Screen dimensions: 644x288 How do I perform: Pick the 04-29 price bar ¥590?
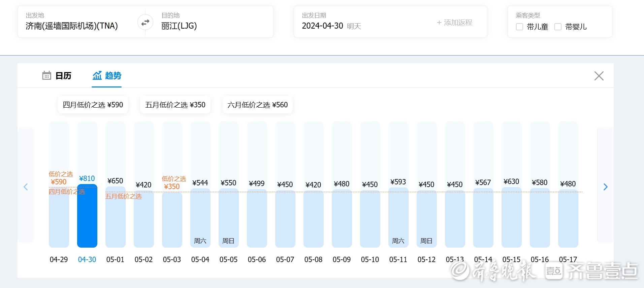tap(59, 219)
